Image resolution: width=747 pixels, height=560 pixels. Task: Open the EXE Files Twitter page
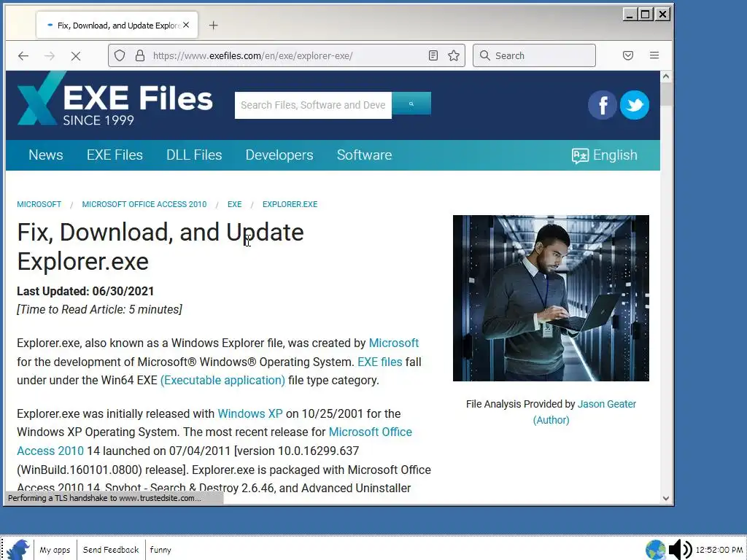[x=635, y=105]
